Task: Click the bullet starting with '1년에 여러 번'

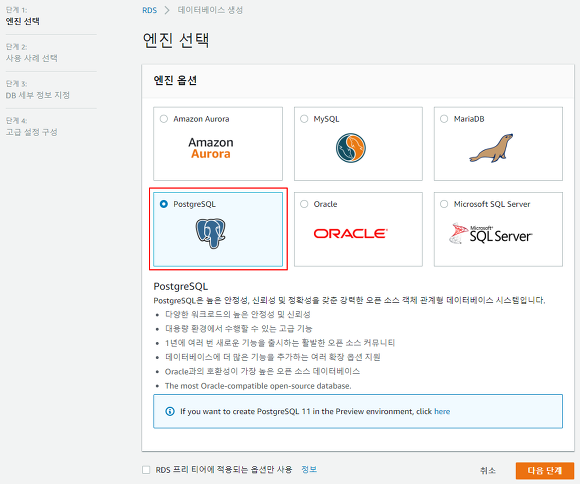Action: (x=280, y=343)
